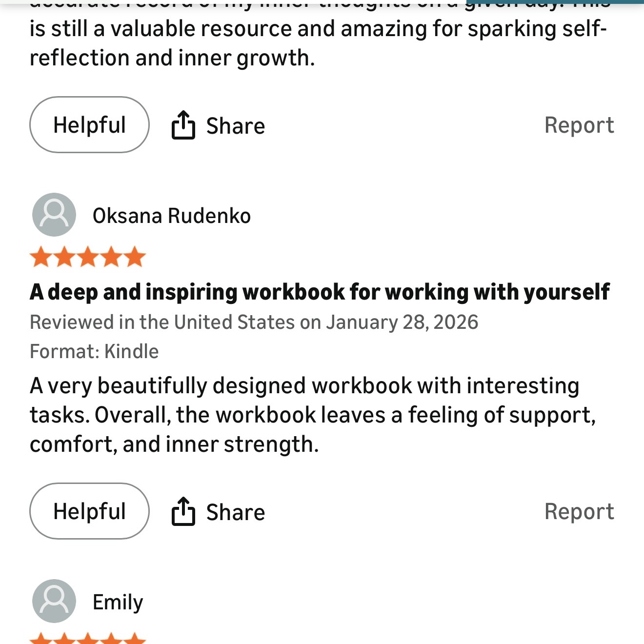Click Share icon under Oksana Rudenko's review
The image size is (644, 644).
[x=183, y=511]
